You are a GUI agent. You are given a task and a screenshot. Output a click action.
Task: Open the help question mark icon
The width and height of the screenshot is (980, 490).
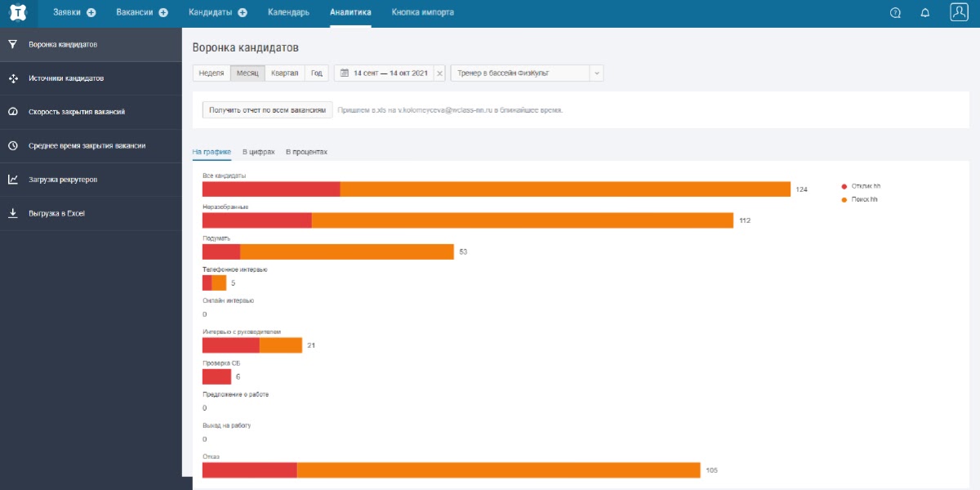(x=895, y=13)
